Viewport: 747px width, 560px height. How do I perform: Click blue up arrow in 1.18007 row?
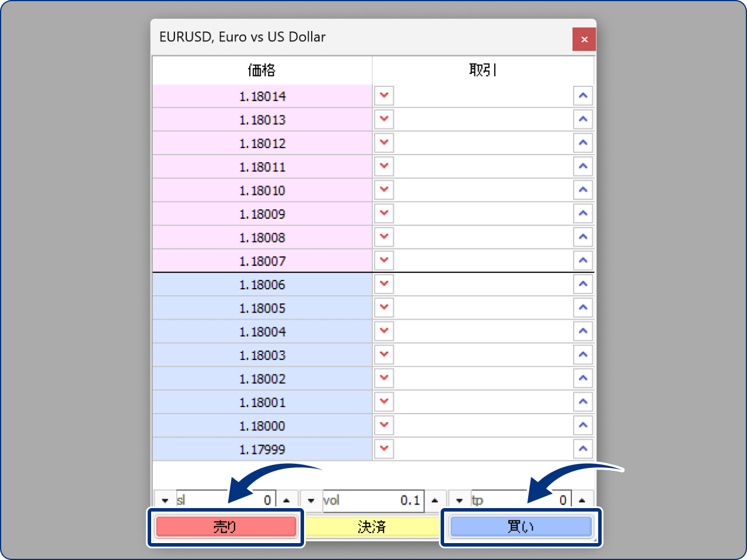[x=582, y=261]
